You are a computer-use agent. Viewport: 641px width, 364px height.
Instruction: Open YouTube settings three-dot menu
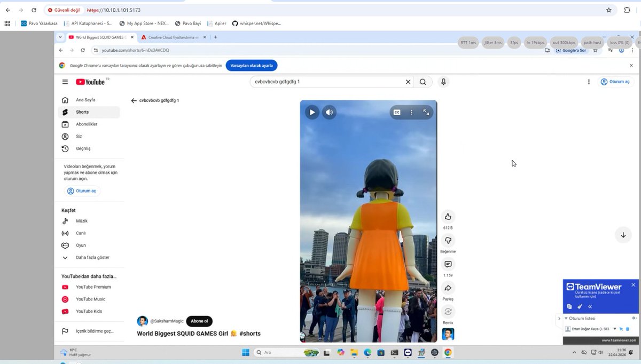(589, 82)
